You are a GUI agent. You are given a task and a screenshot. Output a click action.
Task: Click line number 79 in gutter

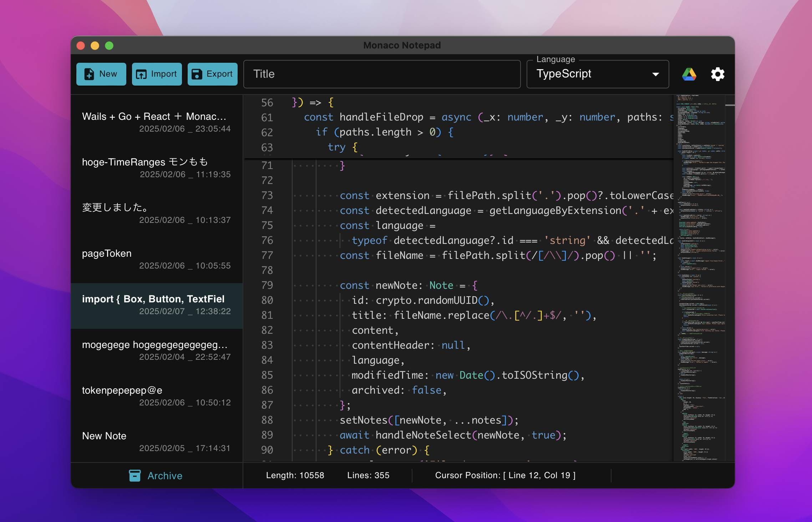click(x=267, y=285)
